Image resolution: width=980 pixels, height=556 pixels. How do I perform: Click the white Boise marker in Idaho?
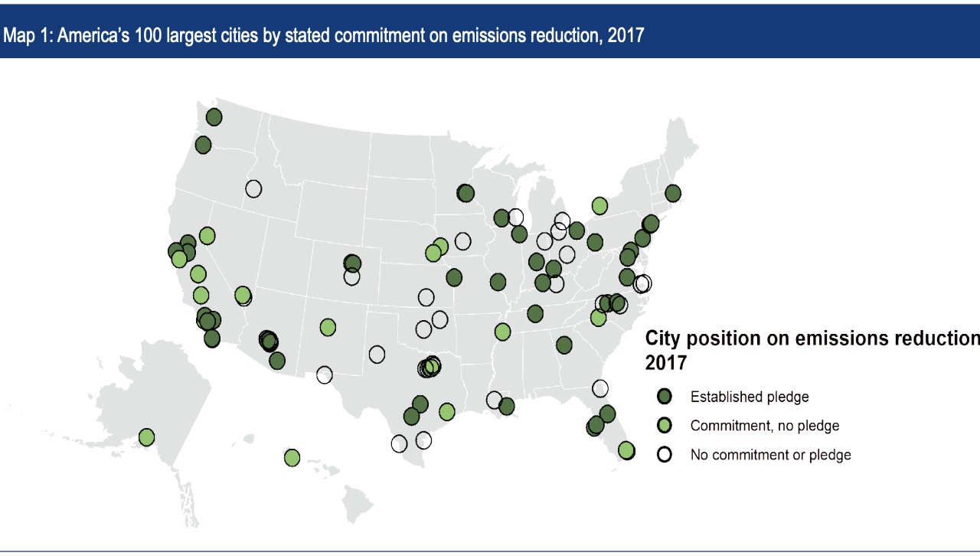(x=253, y=188)
